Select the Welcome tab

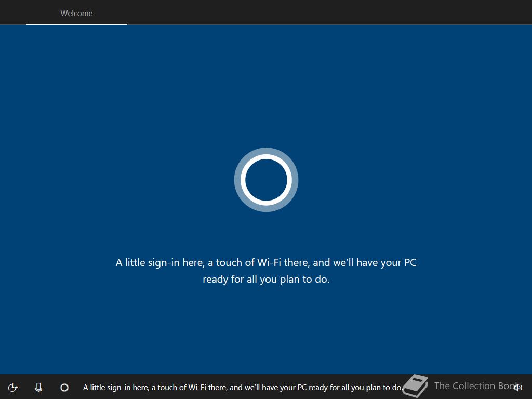coord(76,13)
